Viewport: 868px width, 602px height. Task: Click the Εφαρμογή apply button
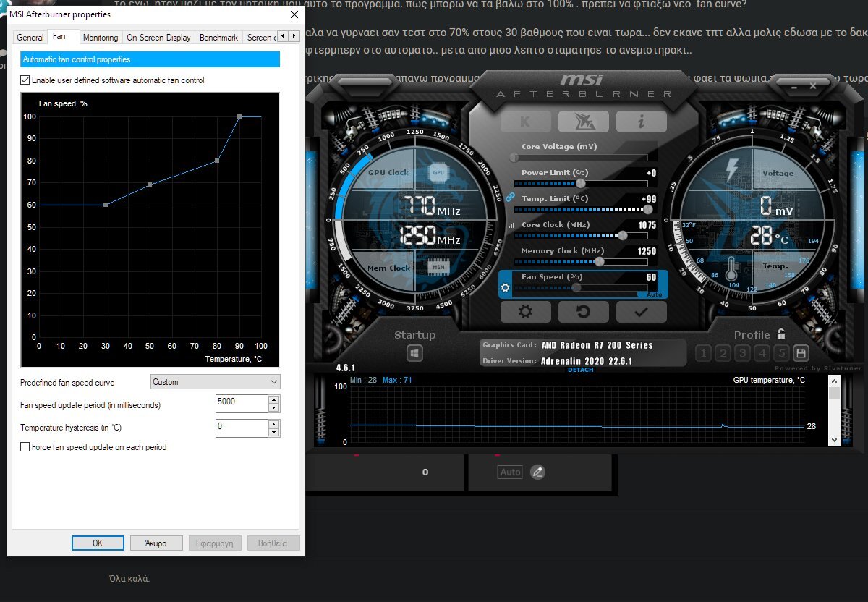pyautogui.click(x=215, y=543)
